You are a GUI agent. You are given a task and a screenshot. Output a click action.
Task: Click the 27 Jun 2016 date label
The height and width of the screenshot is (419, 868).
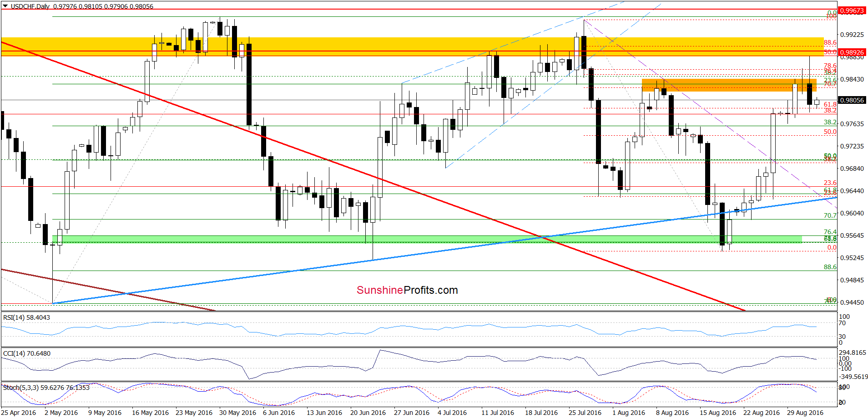pos(412,413)
